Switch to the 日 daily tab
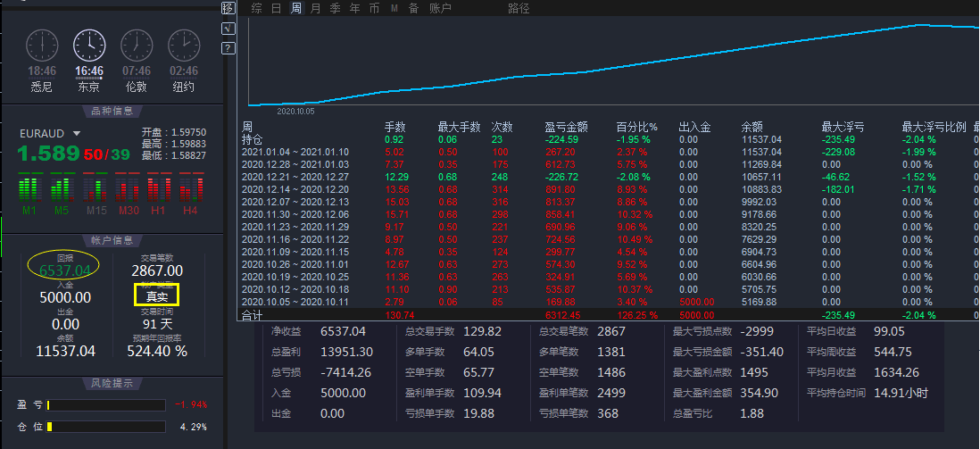This screenshot has width=980, height=449. (277, 8)
